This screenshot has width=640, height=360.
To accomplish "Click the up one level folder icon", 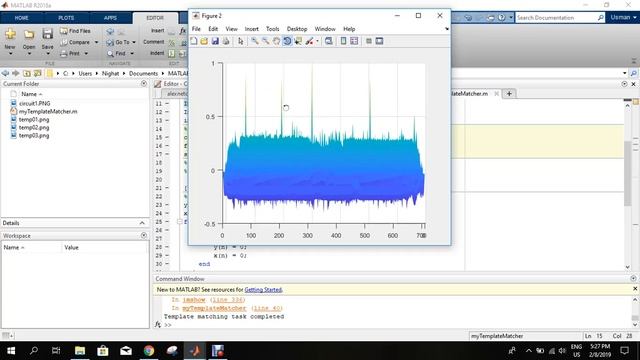I will pyautogui.click(x=27, y=73).
